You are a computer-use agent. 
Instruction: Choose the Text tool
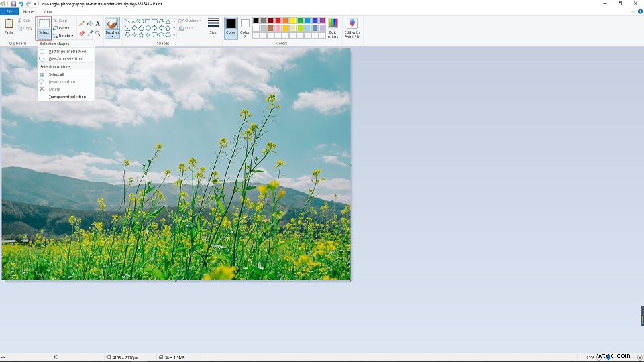click(x=98, y=23)
